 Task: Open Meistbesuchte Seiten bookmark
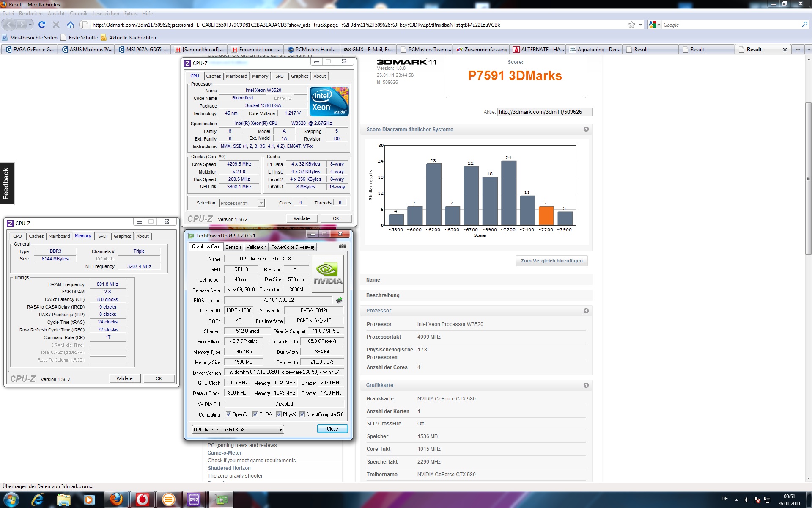tap(30, 38)
